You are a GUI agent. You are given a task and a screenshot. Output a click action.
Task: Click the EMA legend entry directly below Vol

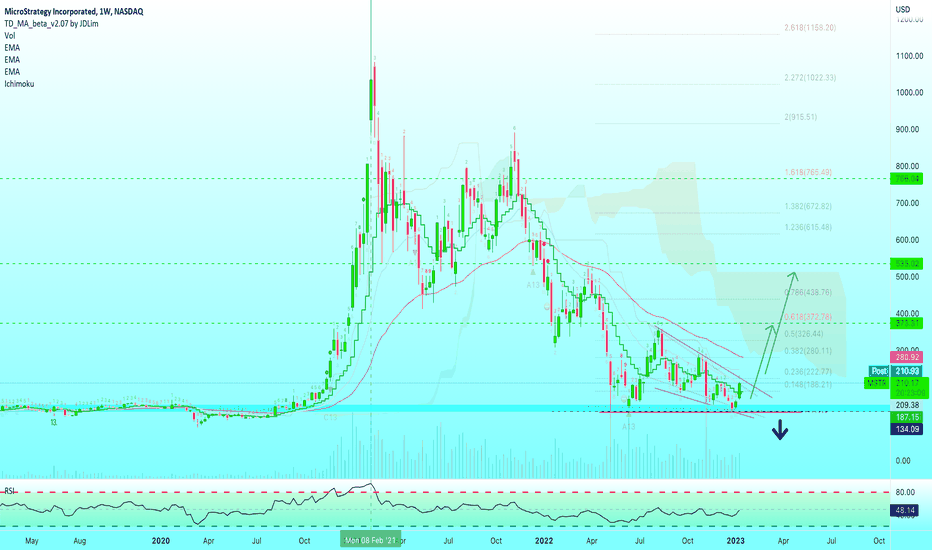pyautogui.click(x=12, y=48)
